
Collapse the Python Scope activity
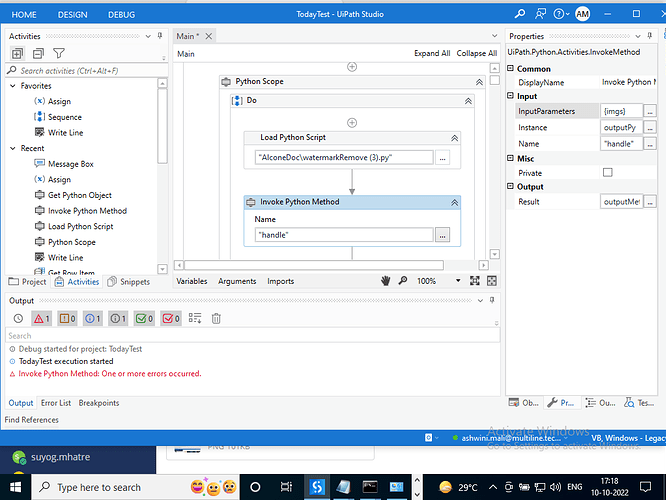click(x=479, y=82)
